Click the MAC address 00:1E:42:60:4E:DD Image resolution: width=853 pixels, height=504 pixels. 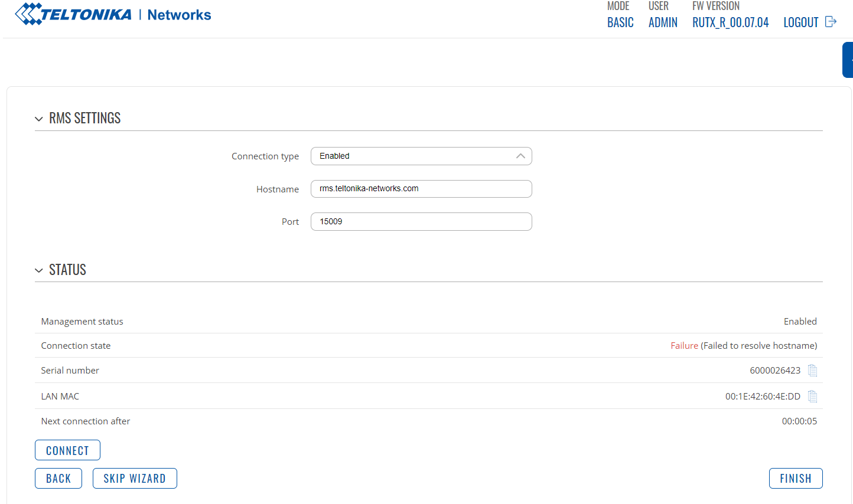pyautogui.click(x=762, y=397)
